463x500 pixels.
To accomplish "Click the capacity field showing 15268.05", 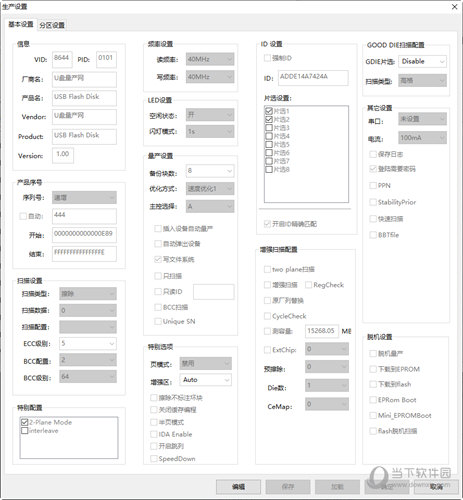I will point(322,331).
